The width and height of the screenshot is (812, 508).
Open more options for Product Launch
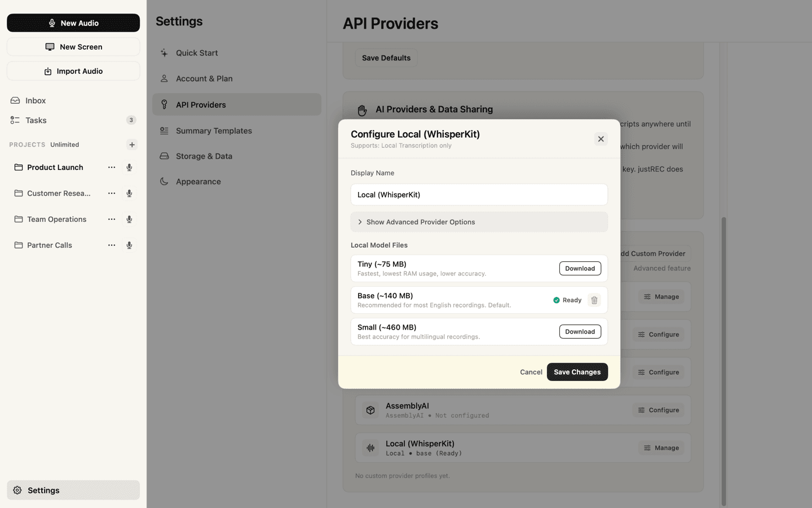point(112,167)
